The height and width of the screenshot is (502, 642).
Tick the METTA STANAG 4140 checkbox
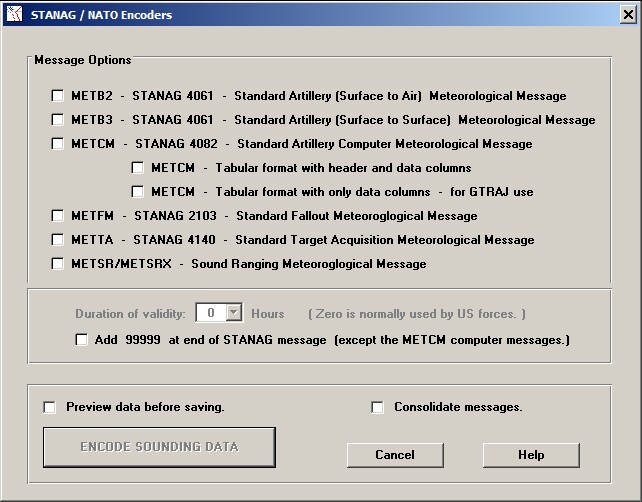pyautogui.click(x=57, y=240)
